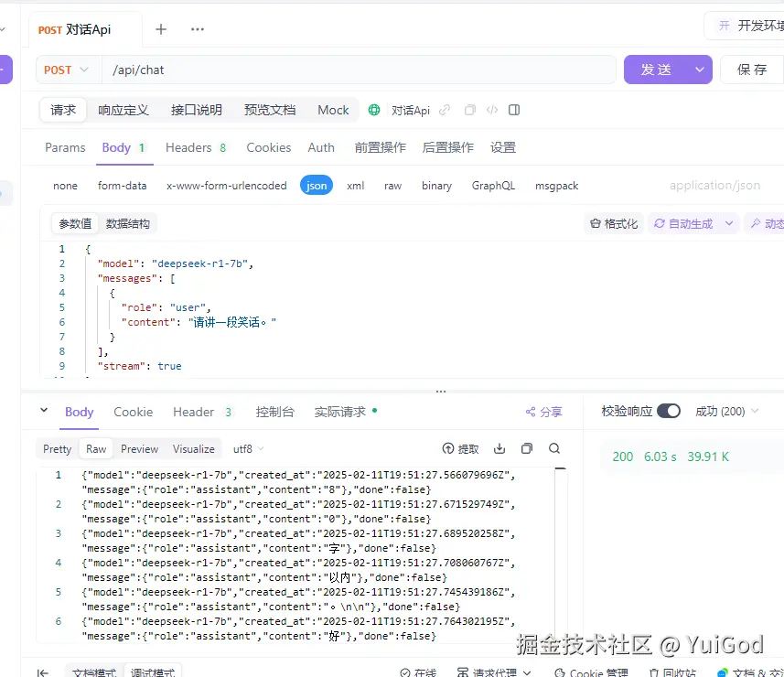Viewport: 784px width, 677px height.
Task: Click the 分享 share button
Action: 544,412
